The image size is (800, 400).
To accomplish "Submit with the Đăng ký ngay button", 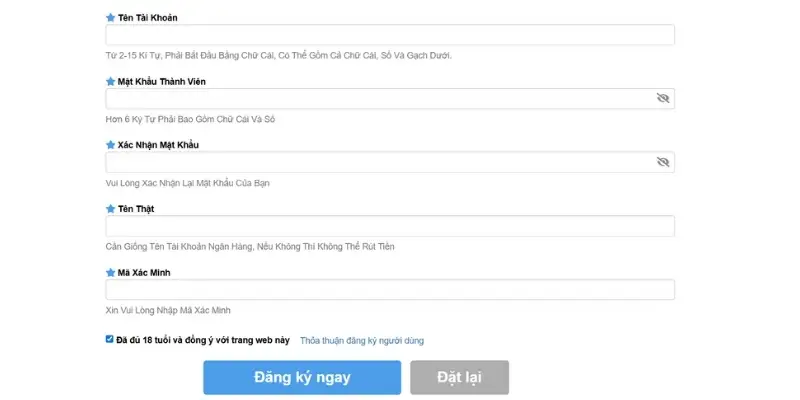I will point(302,378).
